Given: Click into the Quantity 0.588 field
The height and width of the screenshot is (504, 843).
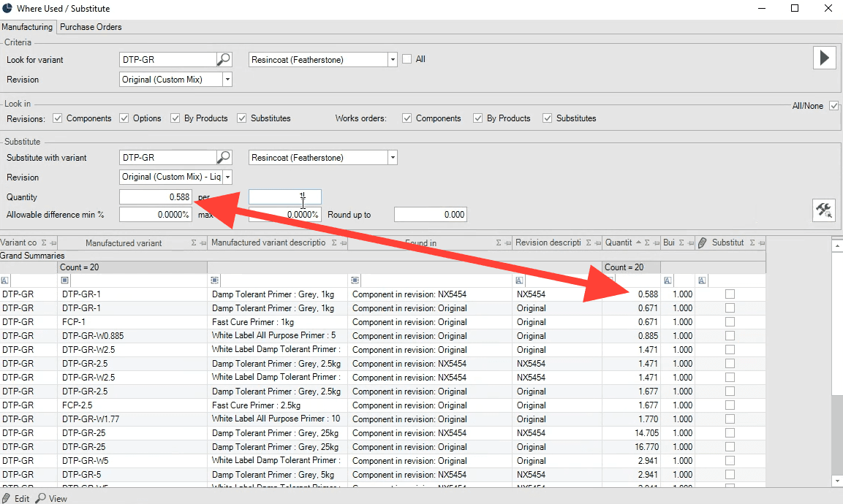Looking at the screenshot, I should point(156,197).
